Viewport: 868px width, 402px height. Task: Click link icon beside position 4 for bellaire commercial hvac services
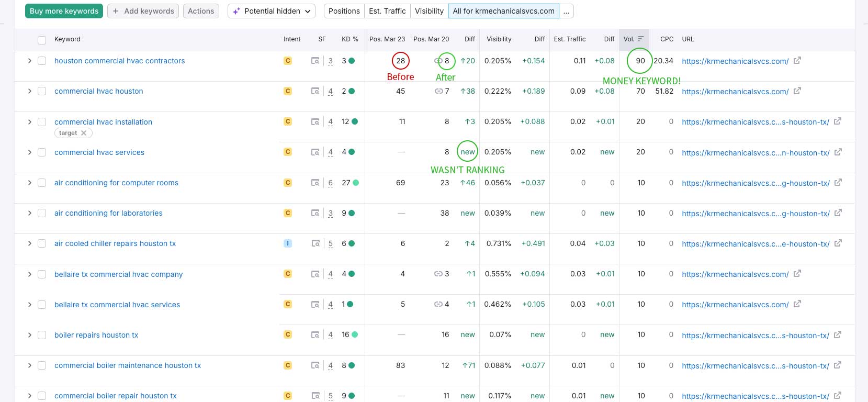coord(438,304)
